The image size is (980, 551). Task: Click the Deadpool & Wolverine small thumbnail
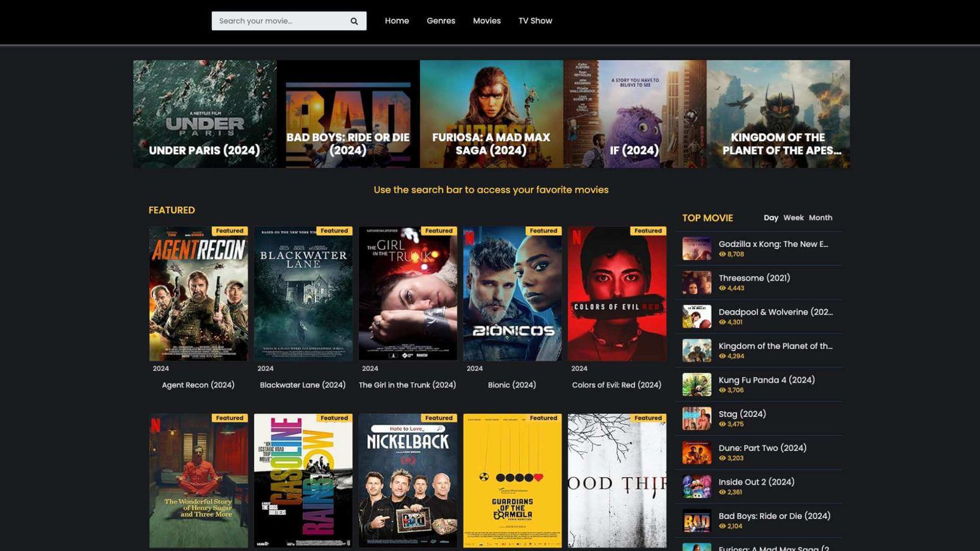[x=697, y=317]
